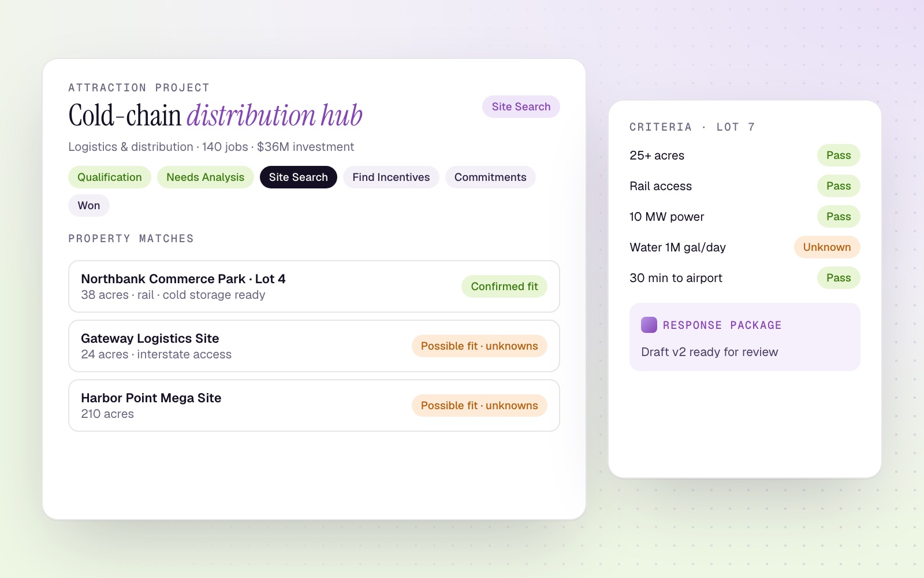Select the Won stage pill
Screen dimensions: 924x578
[x=89, y=205]
